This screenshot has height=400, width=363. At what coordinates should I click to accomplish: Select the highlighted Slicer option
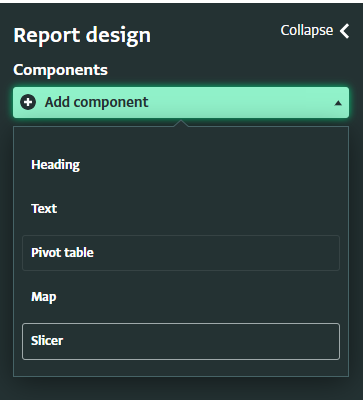pyautogui.click(x=181, y=341)
